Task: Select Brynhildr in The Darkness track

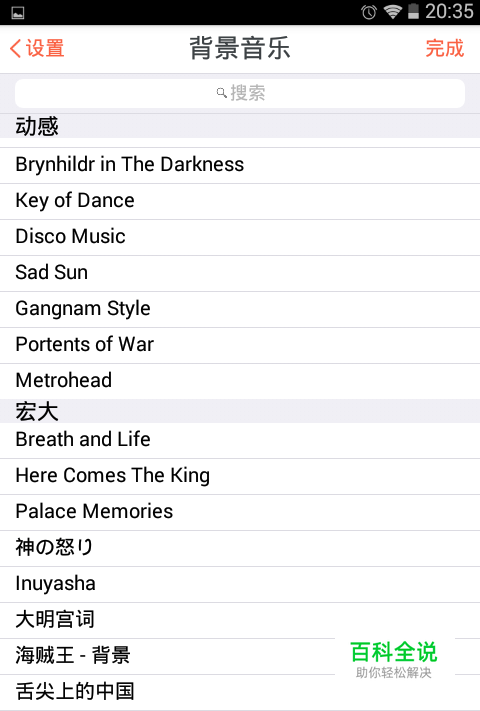Action: [240, 165]
